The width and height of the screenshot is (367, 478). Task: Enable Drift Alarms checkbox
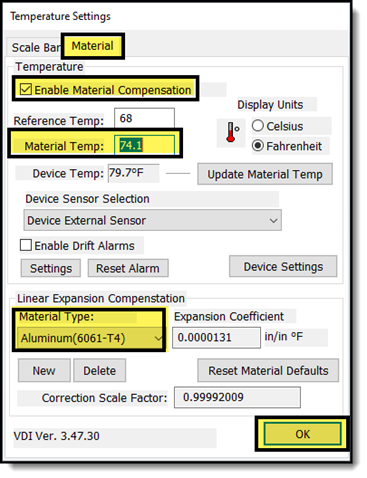[26, 245]
